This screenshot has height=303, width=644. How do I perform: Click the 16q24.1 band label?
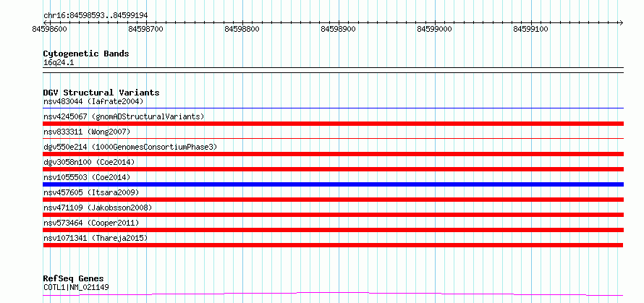click(59, 63)
